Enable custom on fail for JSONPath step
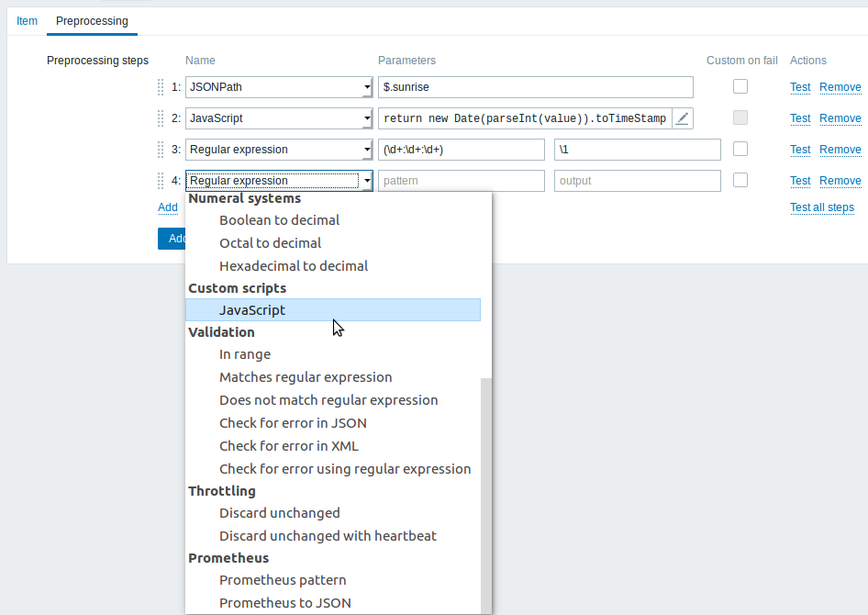 (740, 86)
